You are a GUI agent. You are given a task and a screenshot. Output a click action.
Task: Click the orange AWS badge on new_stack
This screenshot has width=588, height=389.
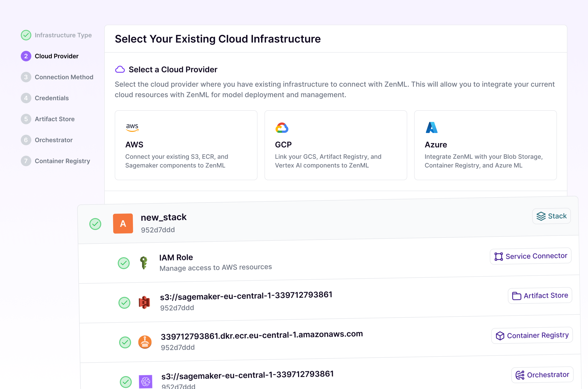pos(123,223)
